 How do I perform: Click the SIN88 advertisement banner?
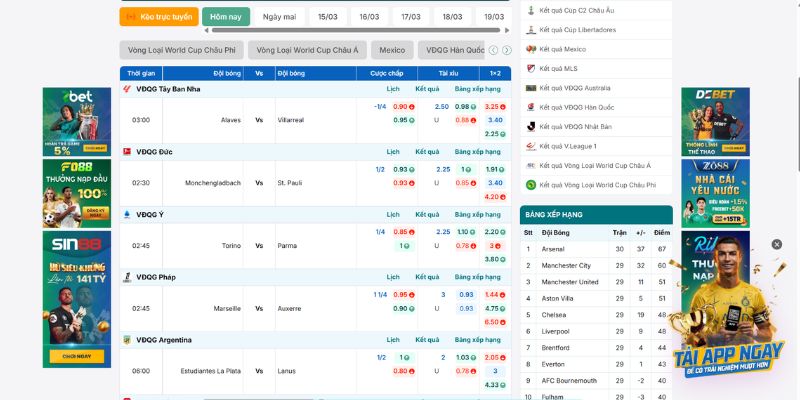[76, 300]
